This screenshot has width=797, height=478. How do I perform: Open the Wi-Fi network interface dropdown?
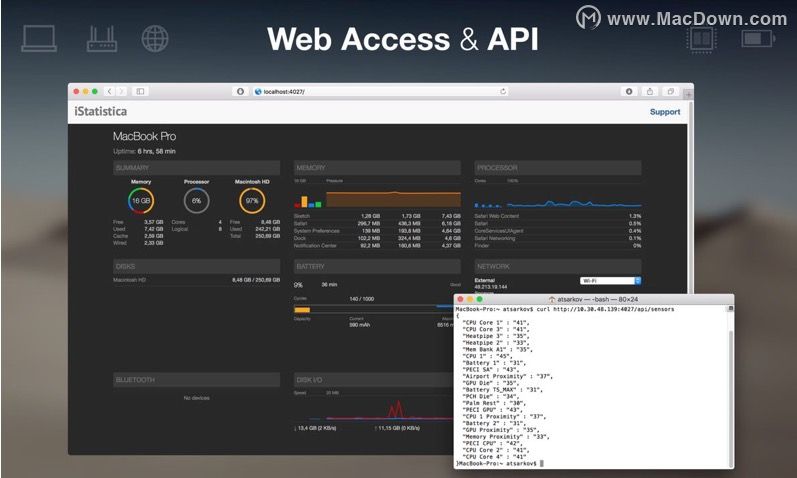pos(610,281)
